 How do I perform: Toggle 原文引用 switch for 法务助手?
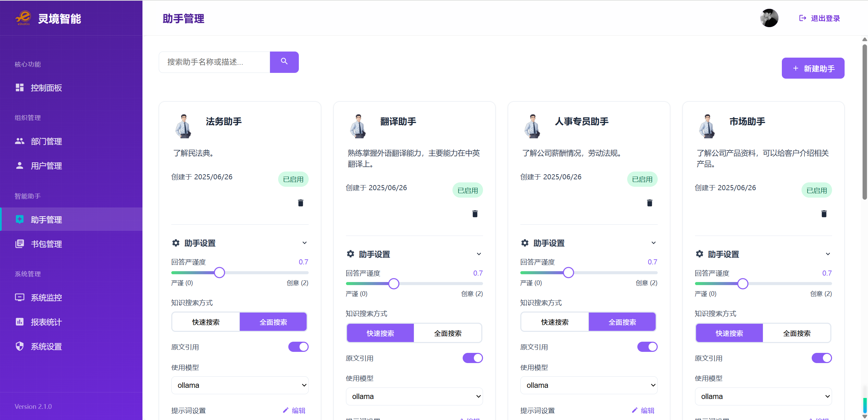coord(298,346)
